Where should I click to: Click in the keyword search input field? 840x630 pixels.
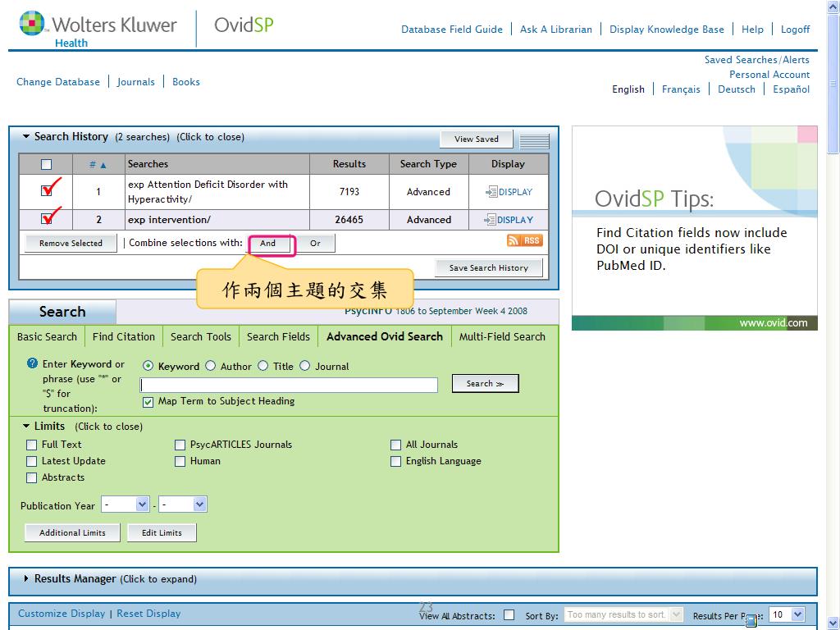(289, 385)
